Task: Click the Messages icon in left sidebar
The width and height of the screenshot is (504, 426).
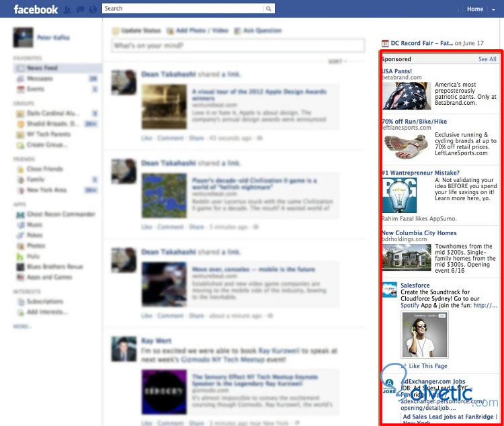Action: (20, 79)
